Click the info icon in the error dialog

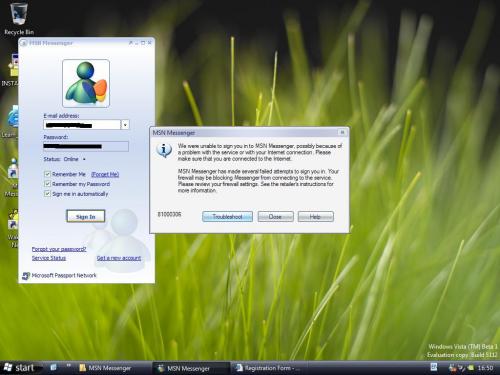164,150
